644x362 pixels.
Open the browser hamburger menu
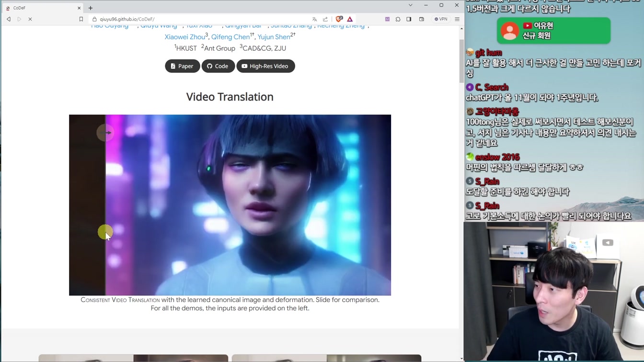457,19
